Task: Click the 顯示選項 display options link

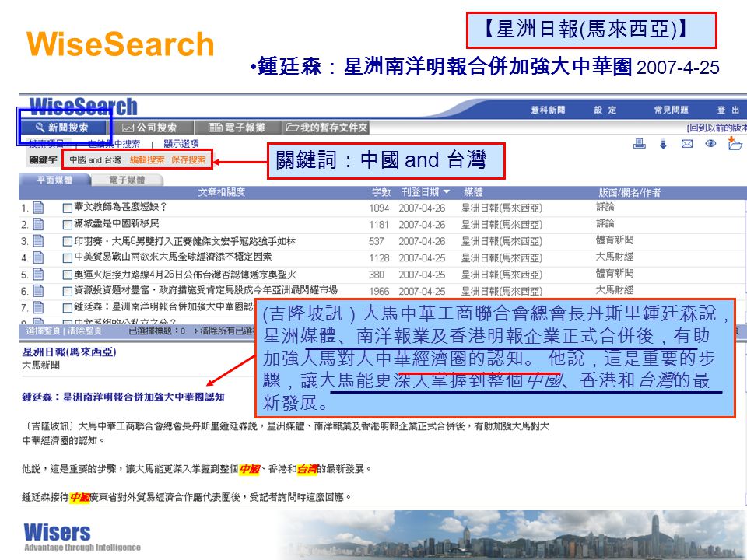Action: [x=181, y=143]
